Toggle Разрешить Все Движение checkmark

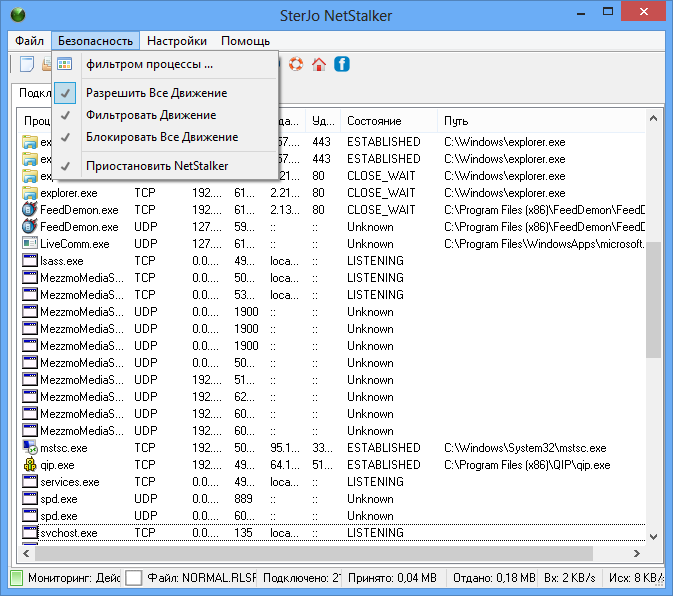pyautogui.click(x=65, y=93)
